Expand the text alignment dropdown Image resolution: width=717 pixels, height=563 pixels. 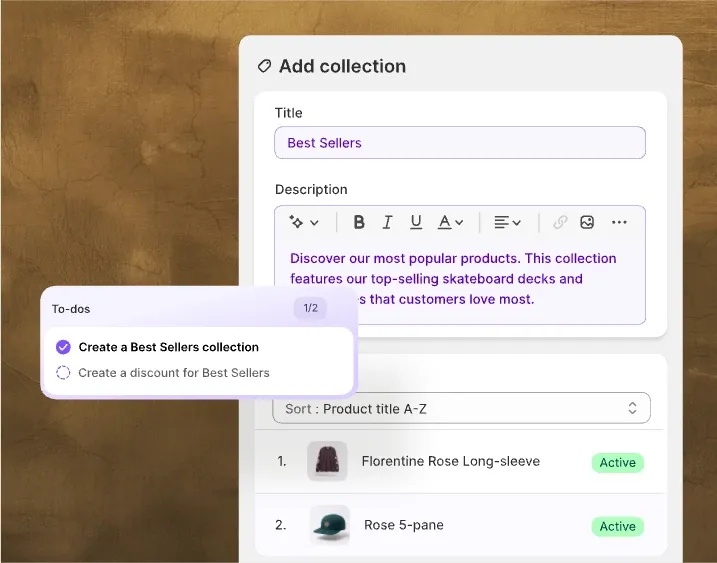click(508, 222)
